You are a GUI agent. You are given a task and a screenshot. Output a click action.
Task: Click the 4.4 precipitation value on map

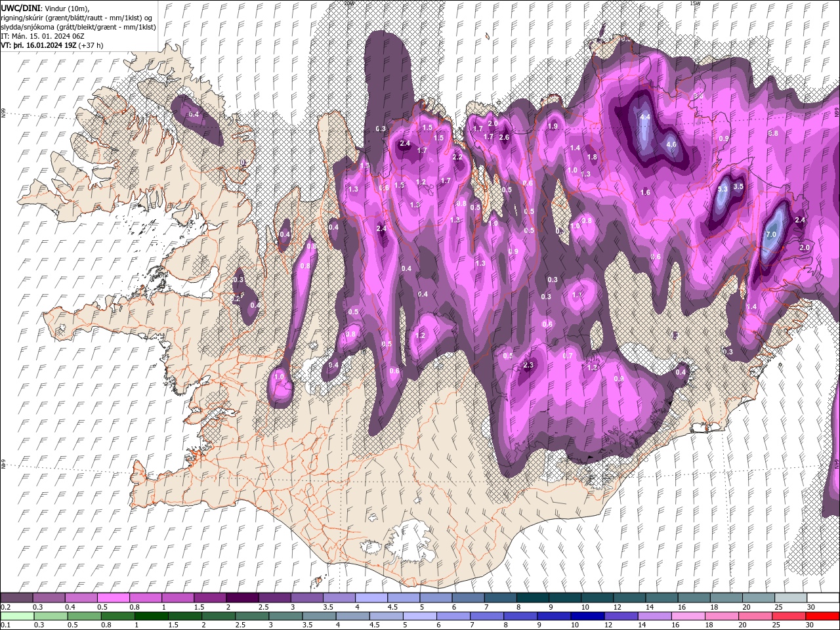[x=644, y=117]
